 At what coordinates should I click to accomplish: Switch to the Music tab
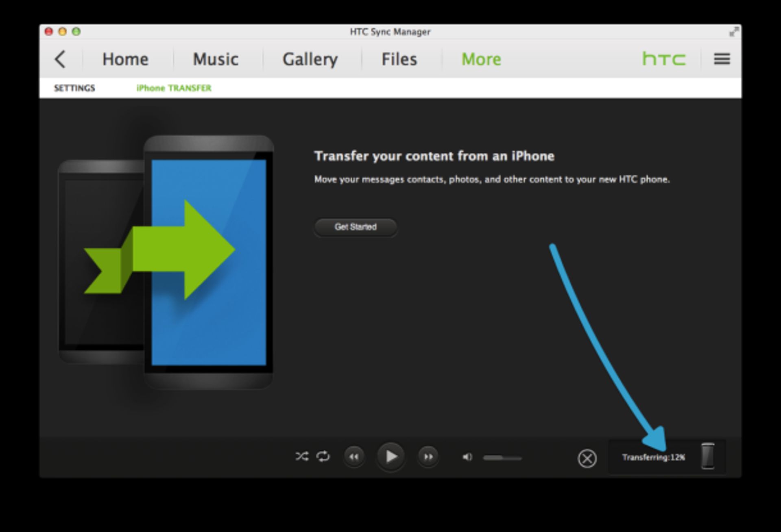click(216, 59)
